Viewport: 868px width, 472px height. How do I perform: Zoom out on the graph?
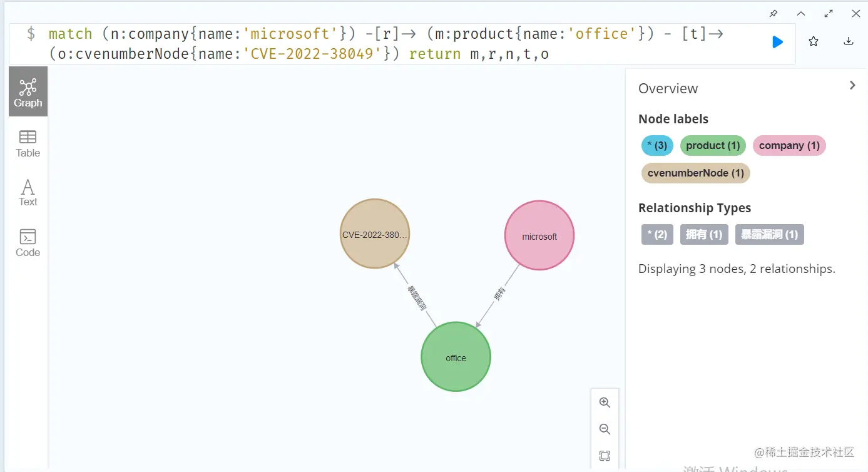pos(605,429)
